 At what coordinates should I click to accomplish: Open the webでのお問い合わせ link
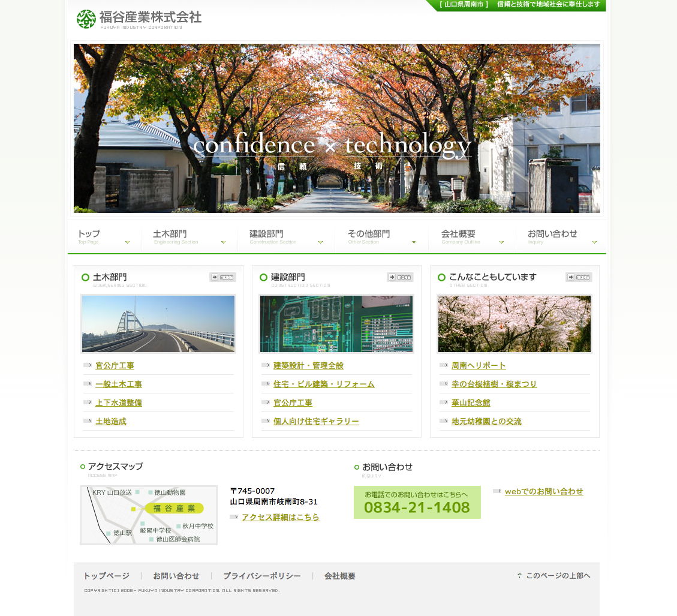point(544,491)
